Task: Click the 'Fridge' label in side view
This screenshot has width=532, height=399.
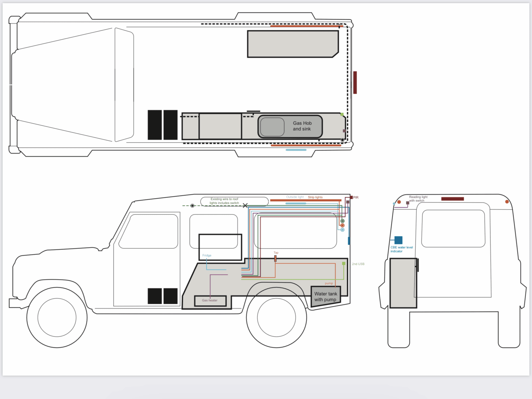Action: [x=207, y=255]
